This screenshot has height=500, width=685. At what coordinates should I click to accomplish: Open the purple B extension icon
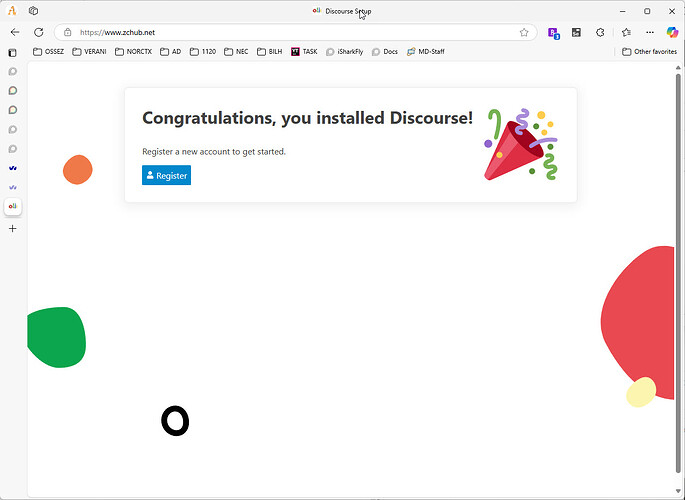554,33
